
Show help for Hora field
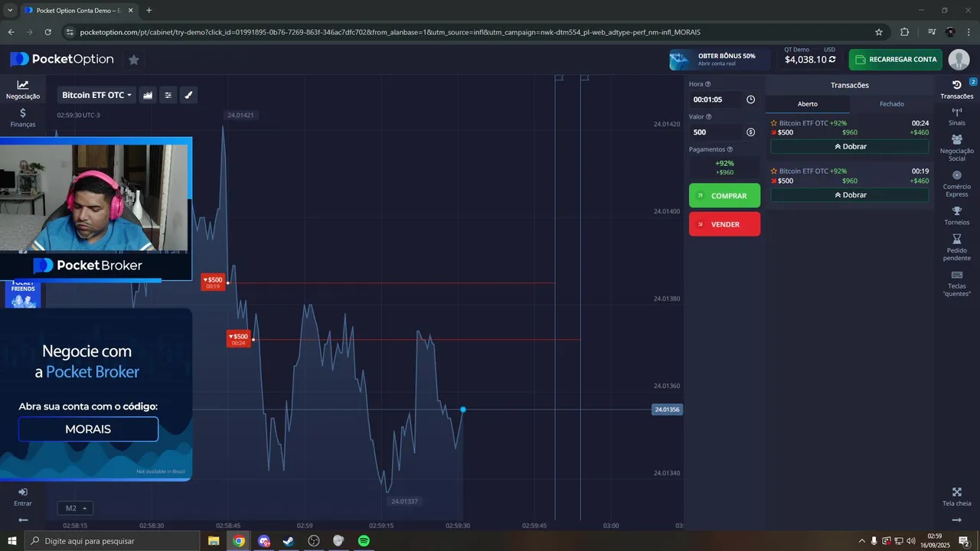(x=708, y=84)
